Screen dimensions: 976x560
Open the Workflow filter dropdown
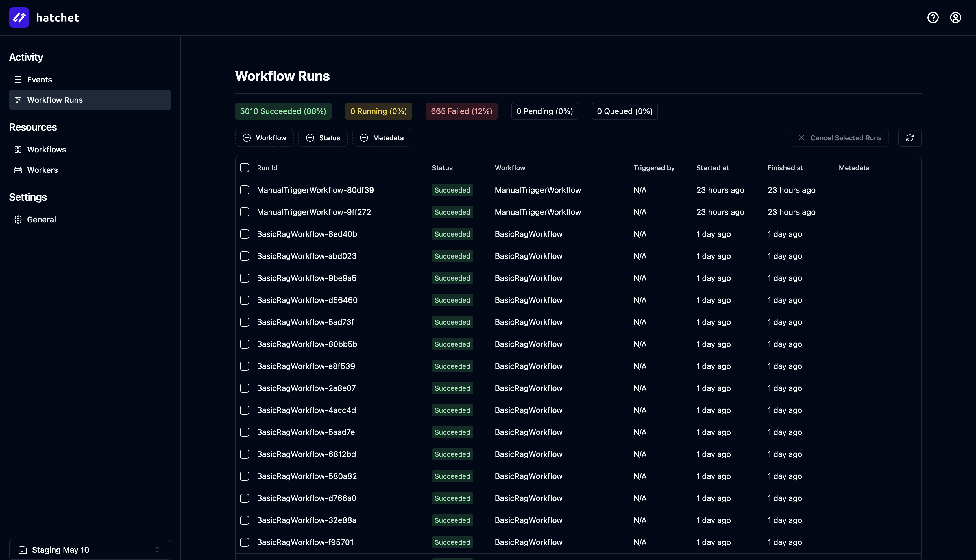264,137
